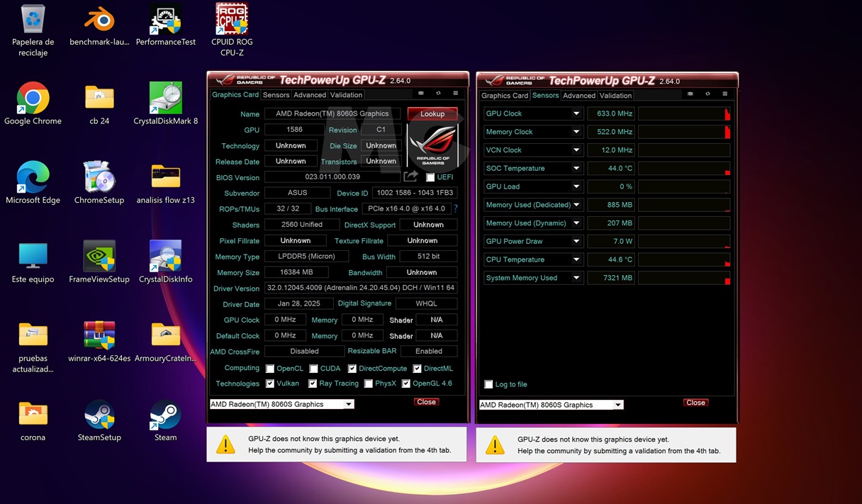Toggle the Ray Tracing checkbox under Technologies
Screen dimensions: 862x504
point(313,383)
